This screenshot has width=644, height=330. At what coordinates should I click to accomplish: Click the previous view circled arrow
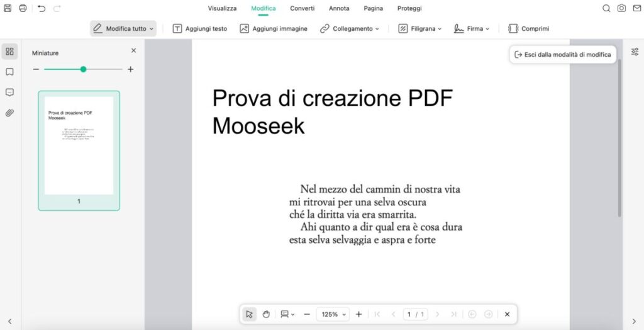tap(472, 314)
